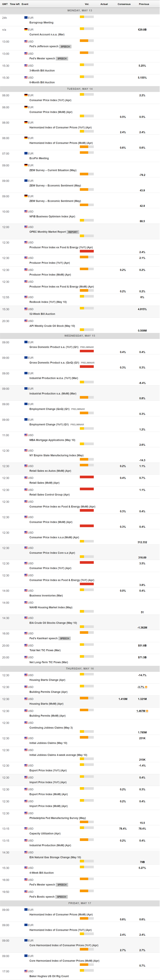160x980 pixels.
Task: Click EU flag above EcoFin Meeting
Action: (26, 153)
